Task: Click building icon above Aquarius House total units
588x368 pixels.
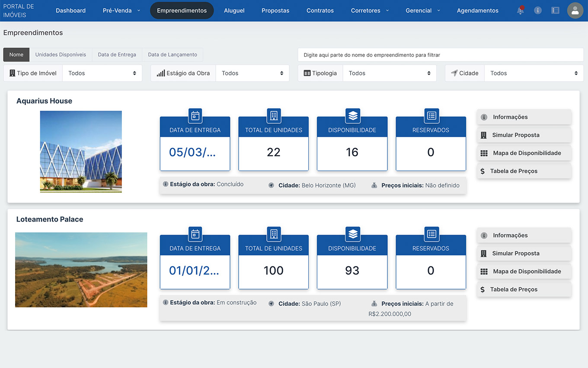Action: point(274,116)
